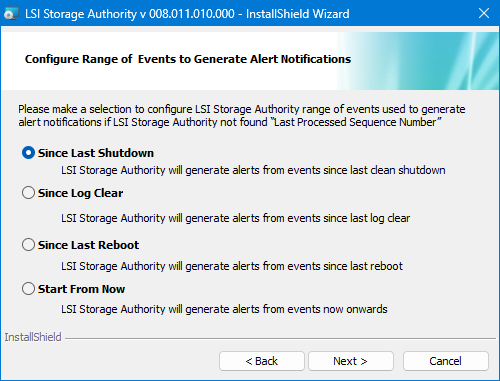
Task: Close the InstallShield Wizard window
Action: coord(484,14)
